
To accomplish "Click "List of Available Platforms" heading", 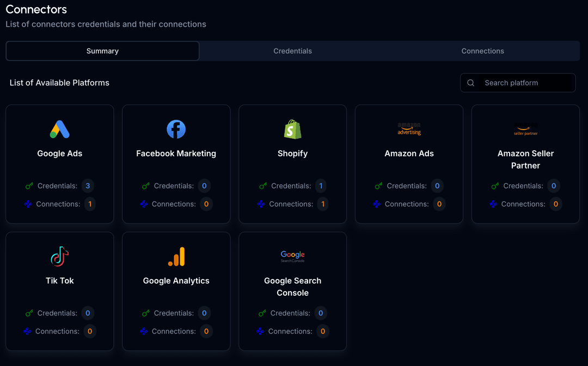I will coord(60,83).
